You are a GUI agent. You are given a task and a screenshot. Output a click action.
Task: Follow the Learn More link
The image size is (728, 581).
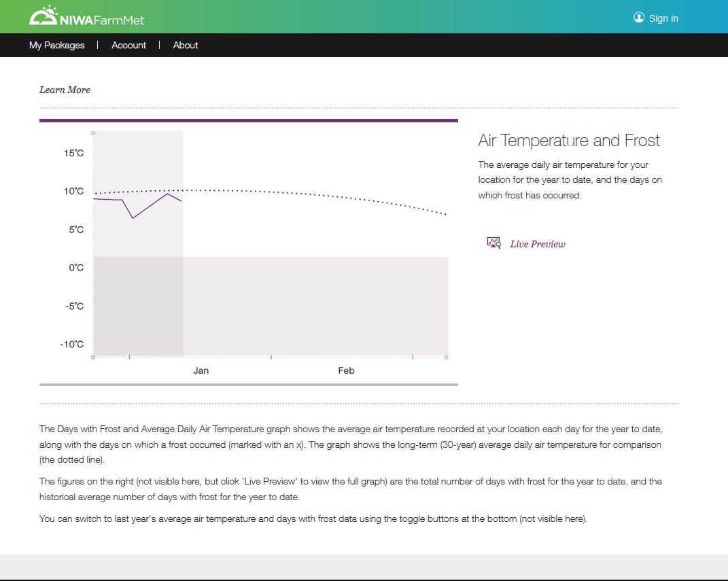pyautogui.click(x=65, y=90)
